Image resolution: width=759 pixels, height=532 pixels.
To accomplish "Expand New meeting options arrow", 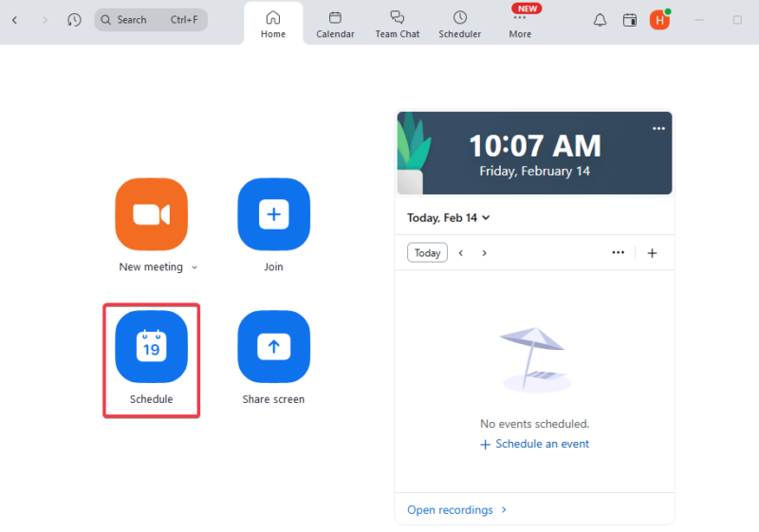I will pos(194,267).
